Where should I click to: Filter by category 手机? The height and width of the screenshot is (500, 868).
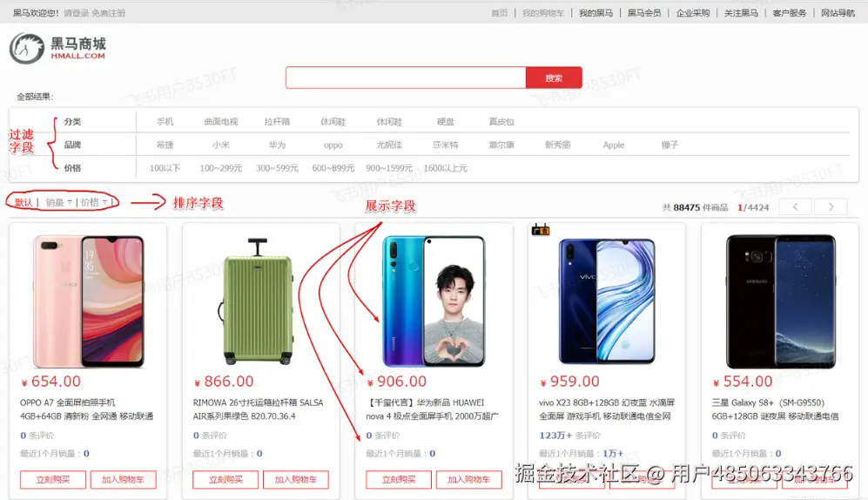165,122
